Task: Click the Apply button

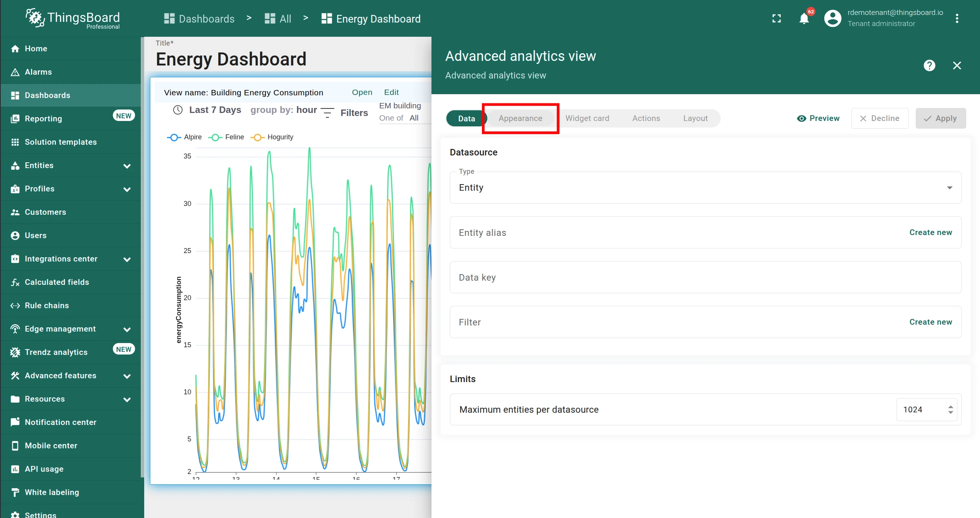Action: [941, 118]
